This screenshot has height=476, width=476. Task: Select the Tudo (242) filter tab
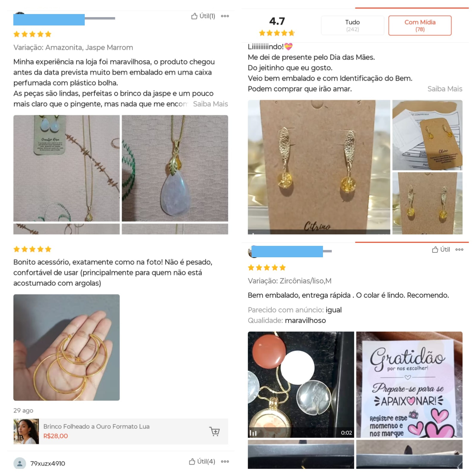coord(352,26)
